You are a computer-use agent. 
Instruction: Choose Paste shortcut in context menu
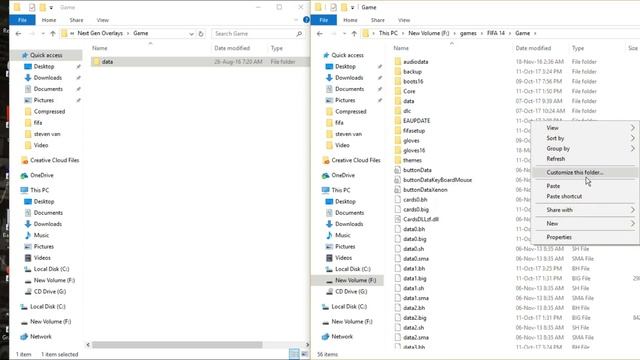tap(564, 196)
